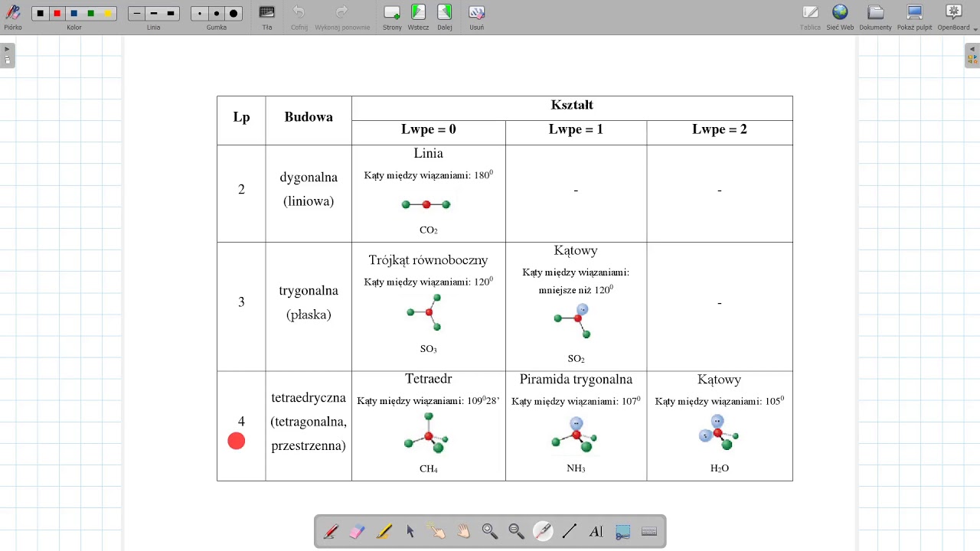Set thick line width

click(x=171, y=13)
